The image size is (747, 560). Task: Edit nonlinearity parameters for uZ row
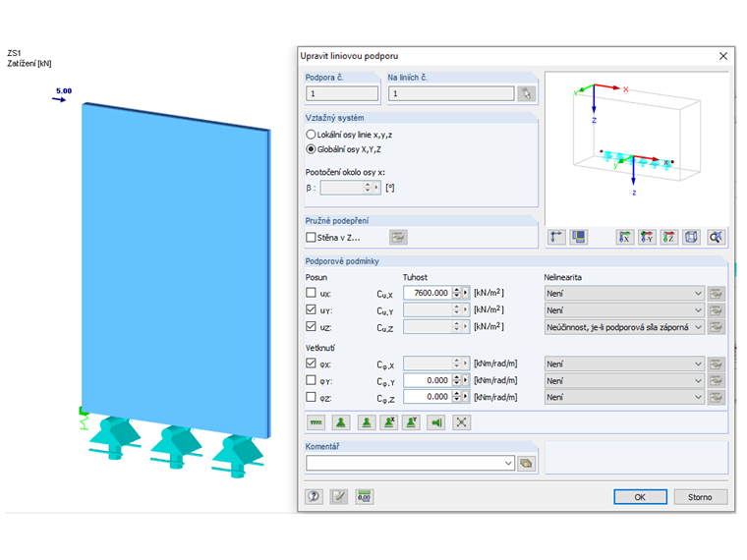tap(716, 327)
